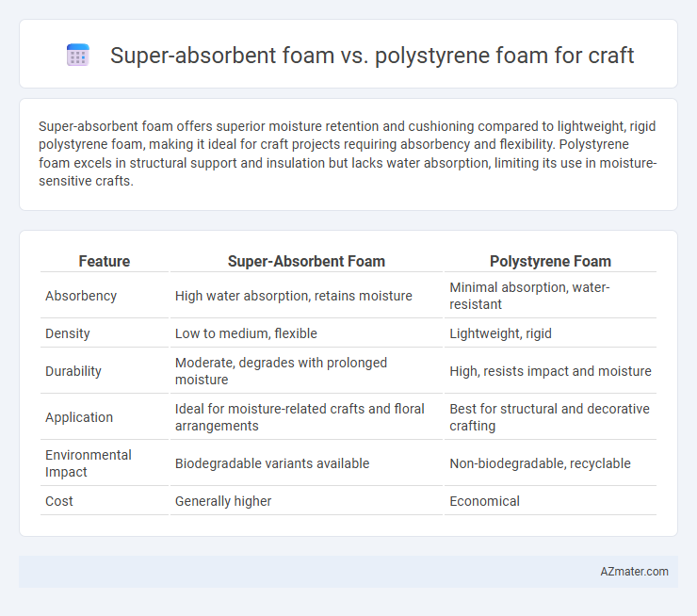Screen dimensions: 697x616
Task: Click 'High water absorption, retains moisture' cell
Action: point(293,296)
